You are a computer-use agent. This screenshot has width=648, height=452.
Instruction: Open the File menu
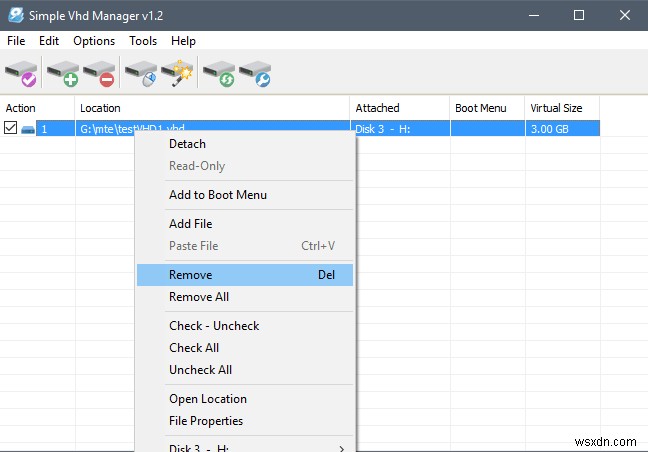pyautogui.click(x=16, y=41)
